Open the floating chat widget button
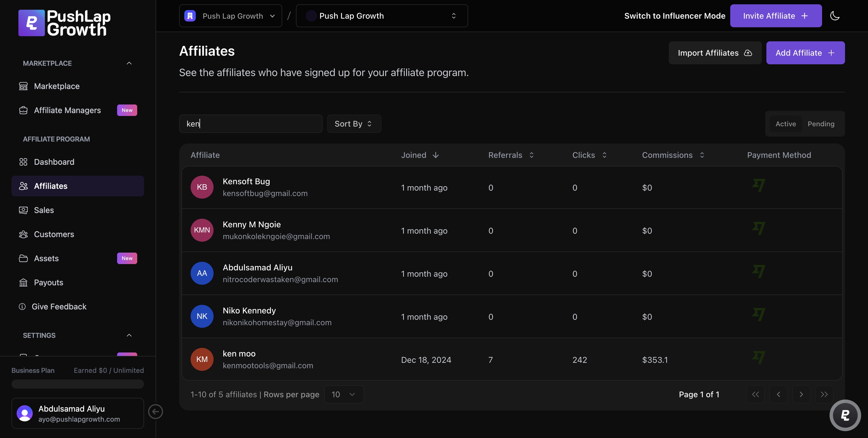Viewport: 868px width, 438px height. tap(845, 415)
